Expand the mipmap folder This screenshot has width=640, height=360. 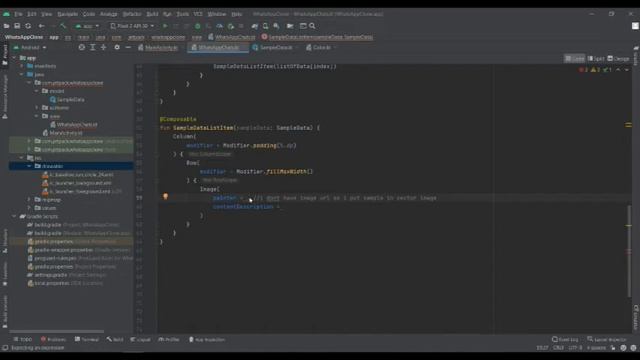click(x=29, y=200)
